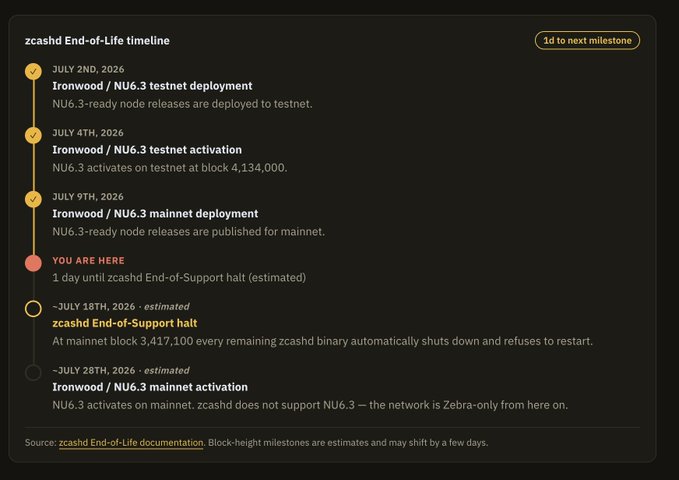Click the hollow yellow marker for July 18th
Screen dimensions: 679x480
[x=33, y=309]
